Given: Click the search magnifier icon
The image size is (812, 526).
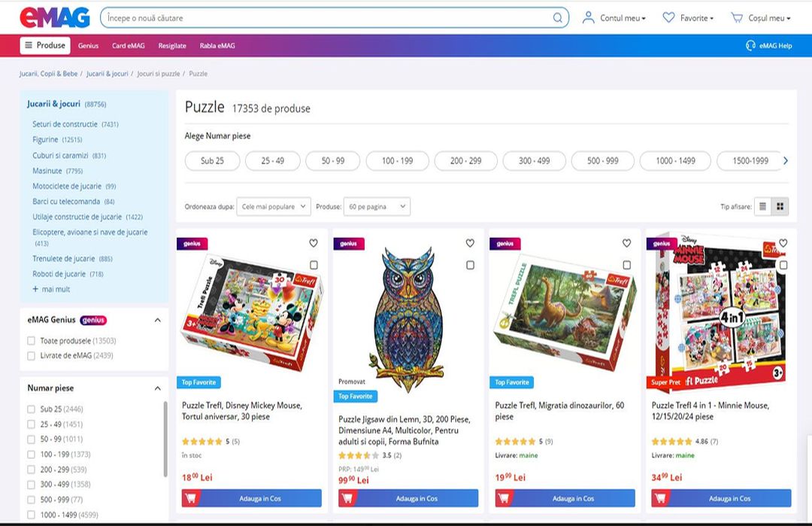Looking at the screenshot, I should click(557, 18).
